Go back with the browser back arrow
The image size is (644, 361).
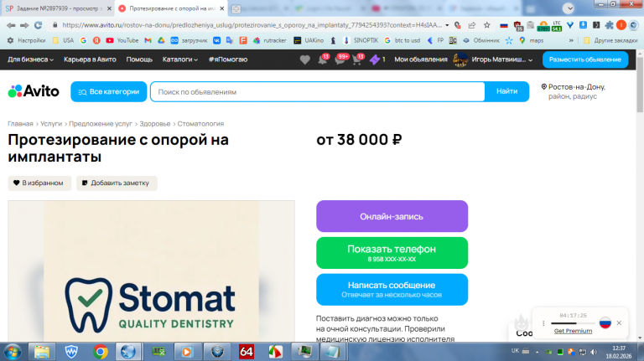[x=11, y=25]
